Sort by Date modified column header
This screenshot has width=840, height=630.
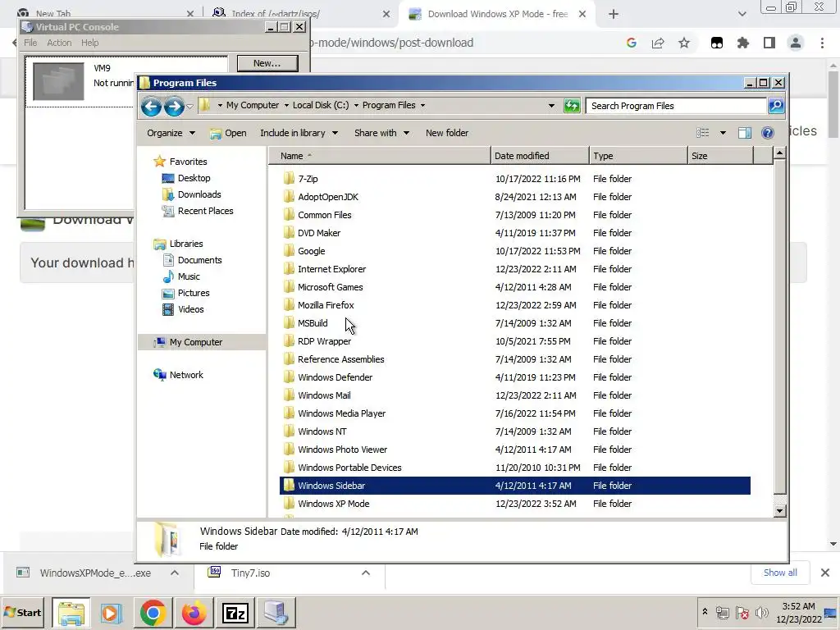pyautogui.click(x=540, y=156)
